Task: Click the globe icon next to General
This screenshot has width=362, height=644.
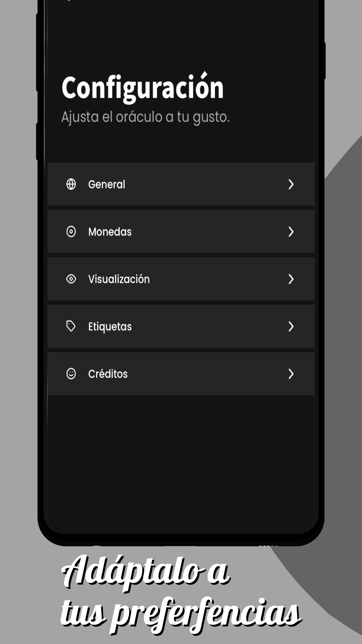Action: point(71,184)
